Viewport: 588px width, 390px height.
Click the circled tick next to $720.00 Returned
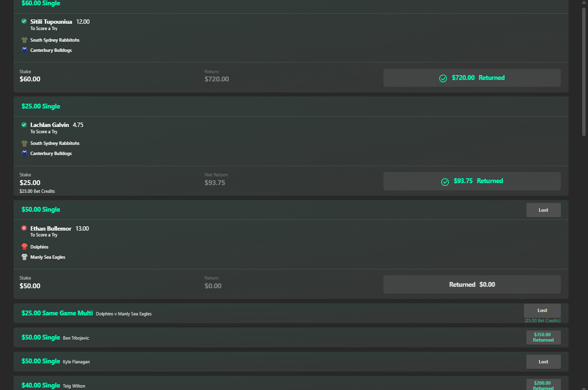click(443, 78)
